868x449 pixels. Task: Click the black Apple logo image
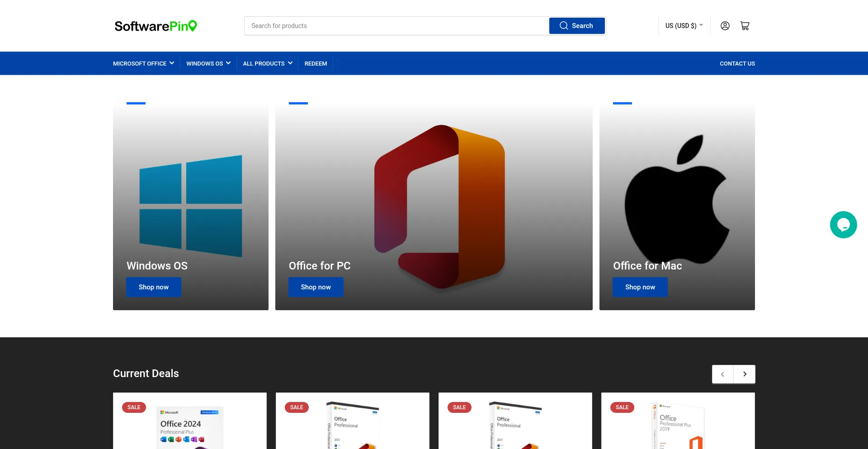[x=677, y=199]
